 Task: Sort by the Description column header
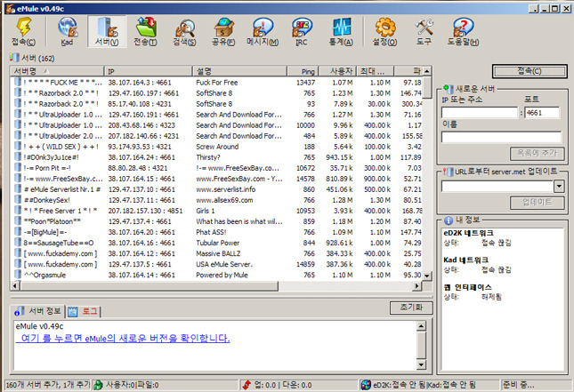coord(239,71)
